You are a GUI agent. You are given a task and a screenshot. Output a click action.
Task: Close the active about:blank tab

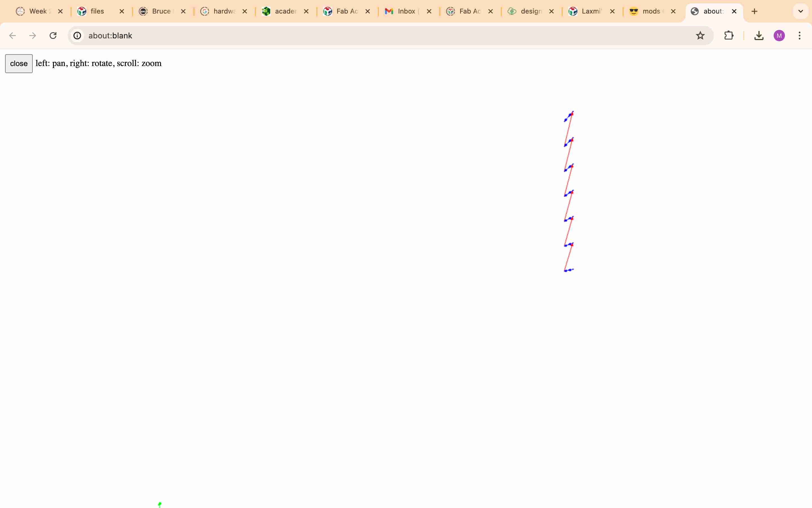coord(734,11)
